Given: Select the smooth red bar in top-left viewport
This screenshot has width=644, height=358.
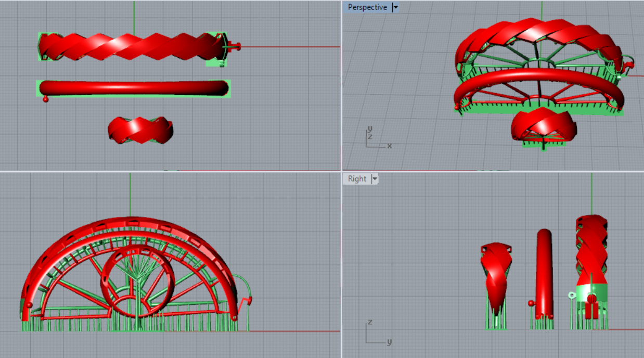Looking at the screenshot, I should (134, 88).
